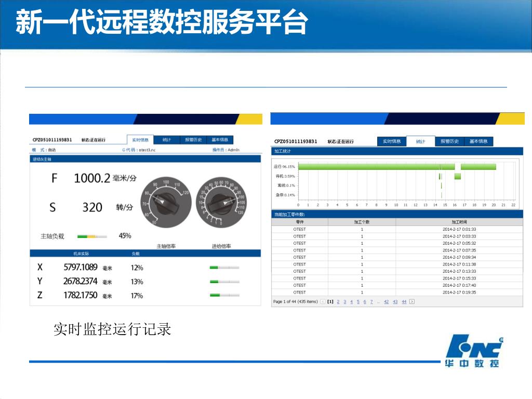Click the 离线:0.1% chart label
Screen dimensions: 532x399
click(x=286, y=185)
